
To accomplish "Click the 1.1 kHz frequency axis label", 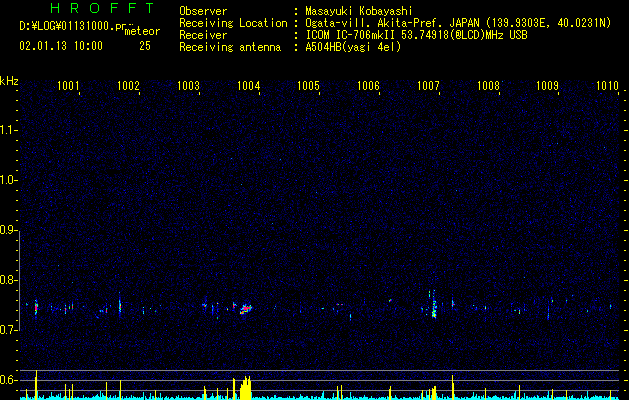I will point(9,130).
